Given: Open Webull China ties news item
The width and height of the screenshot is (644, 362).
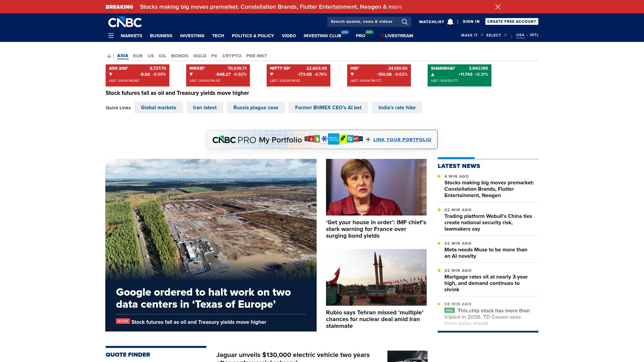Looking at the screenshot, I should (488, 223).
